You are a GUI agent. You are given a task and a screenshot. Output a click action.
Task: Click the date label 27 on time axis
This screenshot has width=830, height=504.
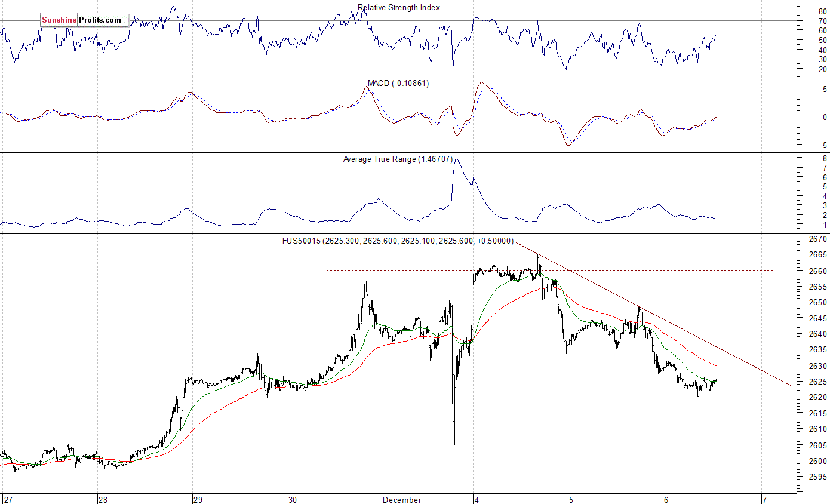pyautogui.click(x=7, y=500)
